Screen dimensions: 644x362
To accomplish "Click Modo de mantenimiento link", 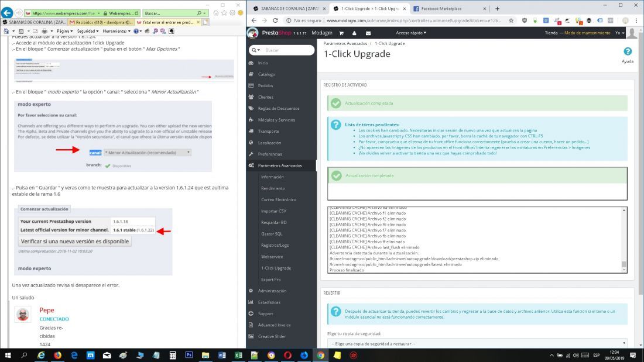I will pos(587,33).
